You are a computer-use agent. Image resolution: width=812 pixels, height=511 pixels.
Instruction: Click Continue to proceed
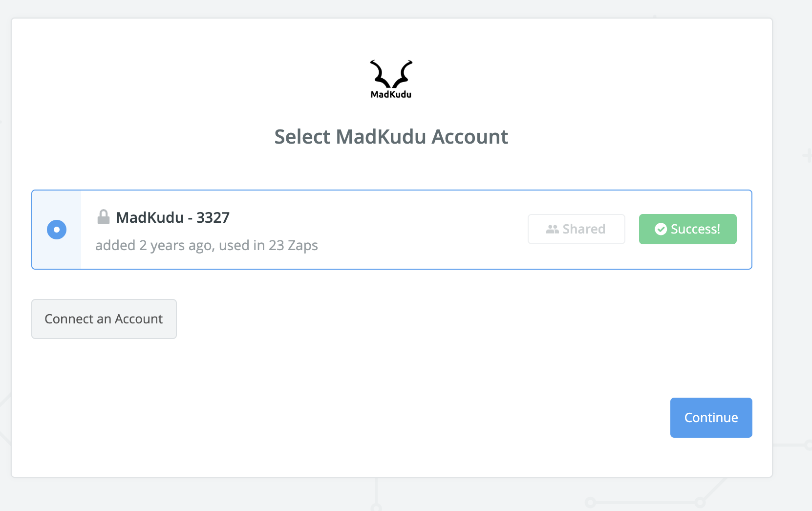(711, 418)
